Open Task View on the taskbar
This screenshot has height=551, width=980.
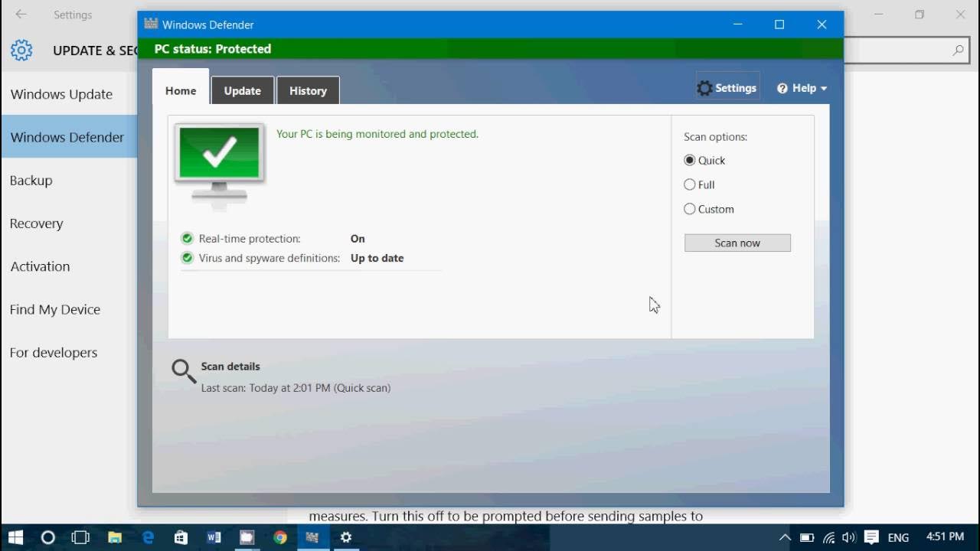click(x=80, y=537)
